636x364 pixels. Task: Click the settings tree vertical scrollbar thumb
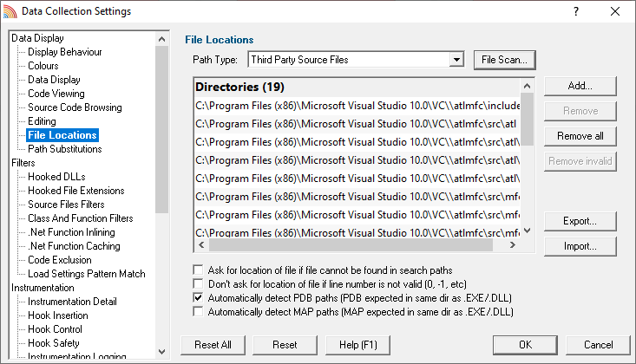[162, 129]
